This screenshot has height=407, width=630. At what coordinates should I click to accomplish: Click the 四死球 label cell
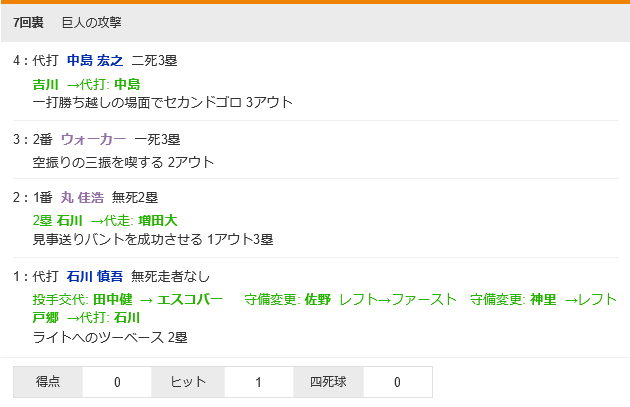click(x=329, y=382)
